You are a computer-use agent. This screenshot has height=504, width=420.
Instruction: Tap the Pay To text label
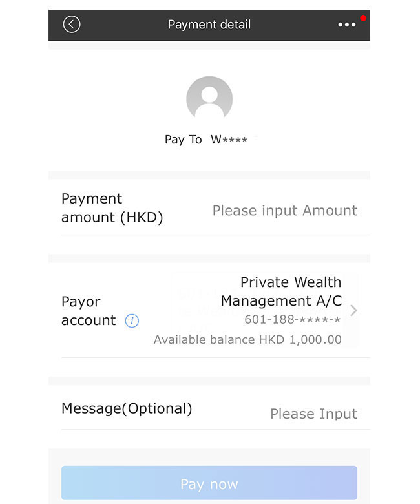(183, 140)
